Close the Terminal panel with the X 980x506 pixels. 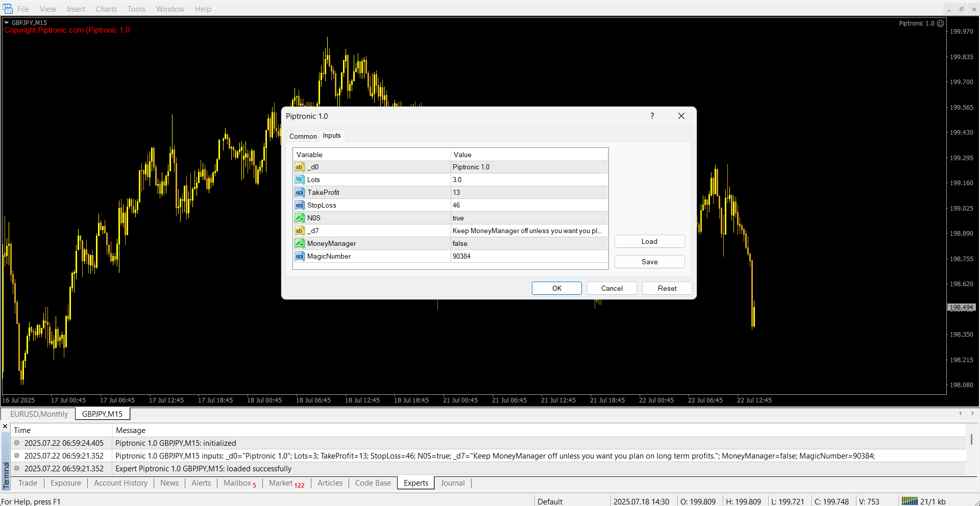click(5, 426)
